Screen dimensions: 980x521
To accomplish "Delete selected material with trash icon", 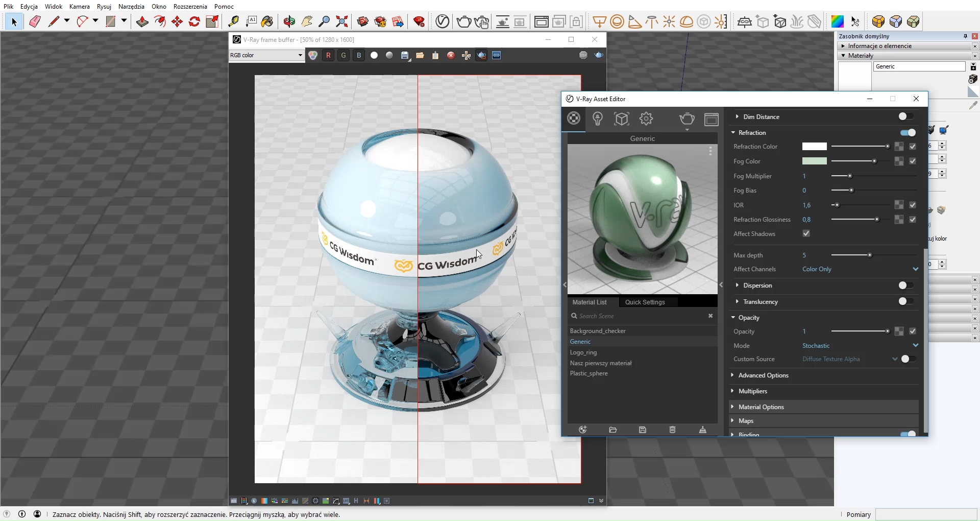I will (672, 430).
